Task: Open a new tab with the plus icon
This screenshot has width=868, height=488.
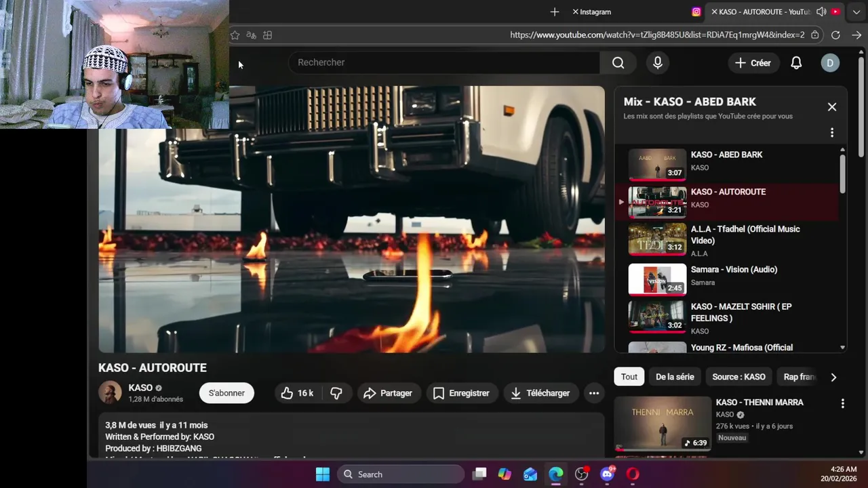Action: [555, 12]
